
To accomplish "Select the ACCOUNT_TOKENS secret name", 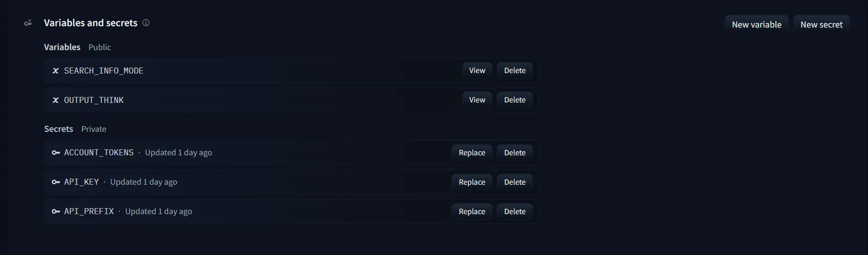I will 99,153.
